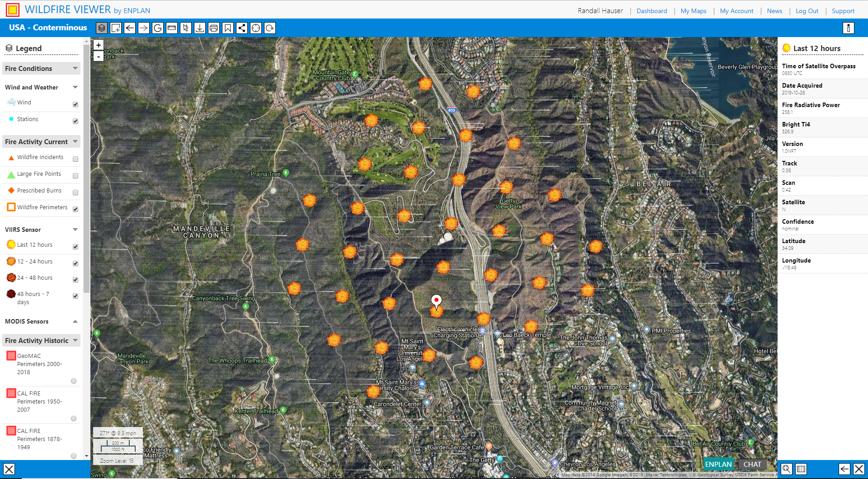Zoom out with the minus map button
Viewport: 868px width, 479px height.
pos(99,56)
